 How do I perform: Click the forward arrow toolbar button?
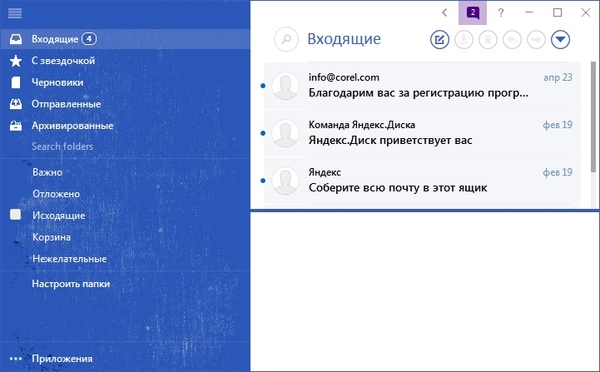(x=536, y=39)
